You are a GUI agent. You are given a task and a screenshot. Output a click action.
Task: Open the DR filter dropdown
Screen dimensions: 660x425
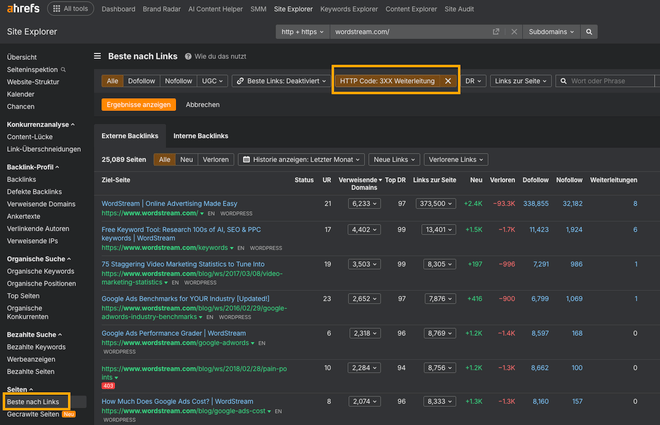474,81
